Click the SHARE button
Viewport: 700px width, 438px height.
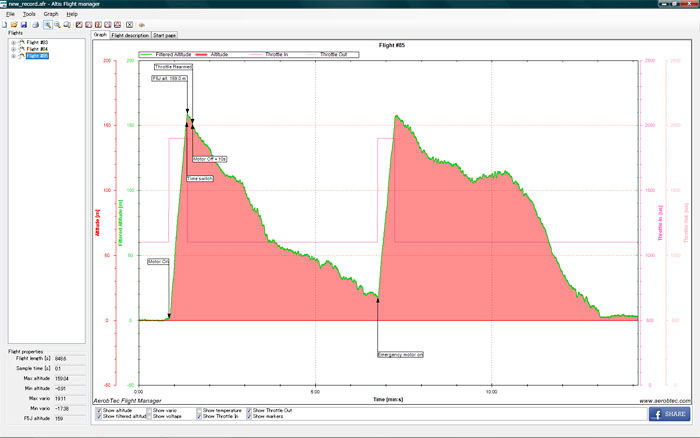pyautogui.click(x=669, y=414)
